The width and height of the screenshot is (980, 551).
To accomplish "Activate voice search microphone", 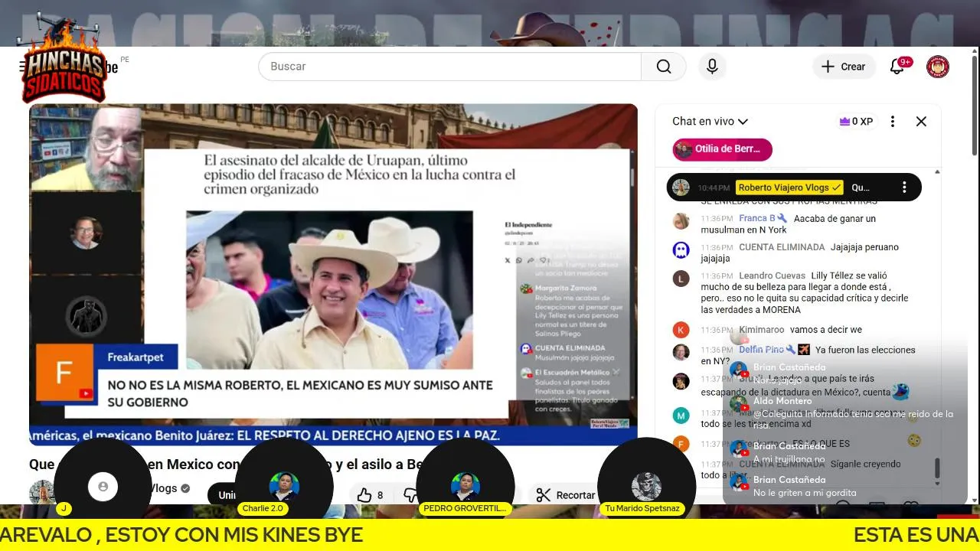I will click(x=712, y=67).
